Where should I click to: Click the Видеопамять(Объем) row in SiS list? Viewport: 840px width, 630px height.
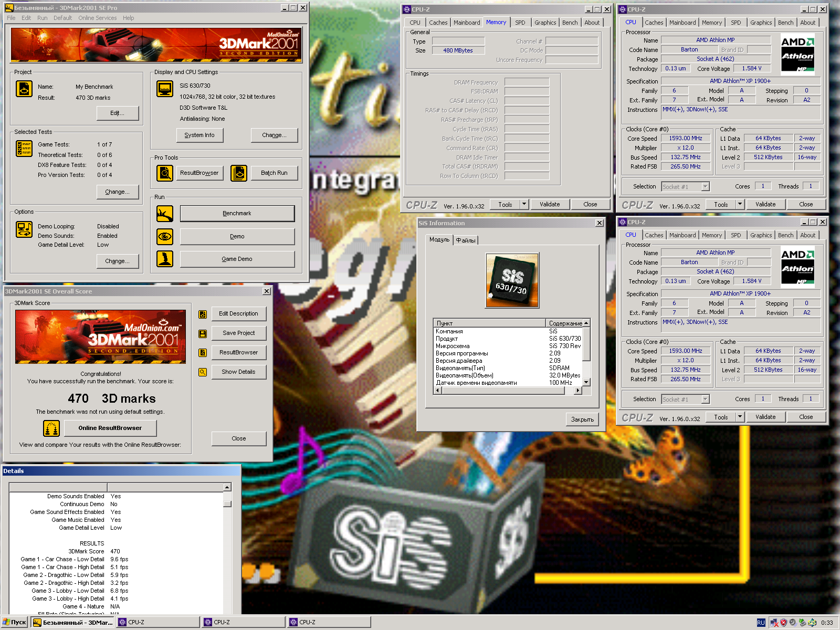(x=508, y=376)
